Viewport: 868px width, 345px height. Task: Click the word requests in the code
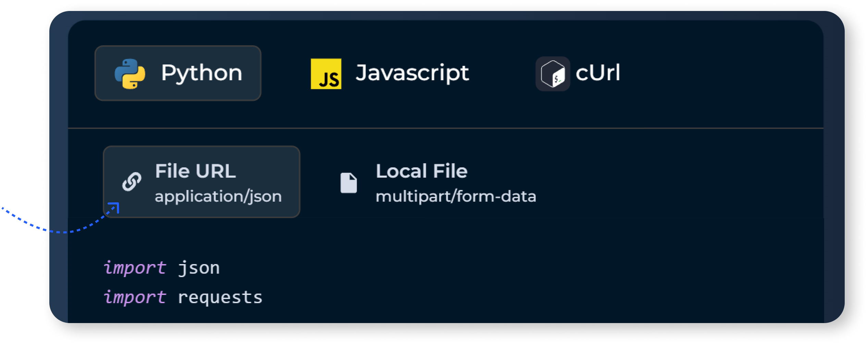[x=219, y=296]
